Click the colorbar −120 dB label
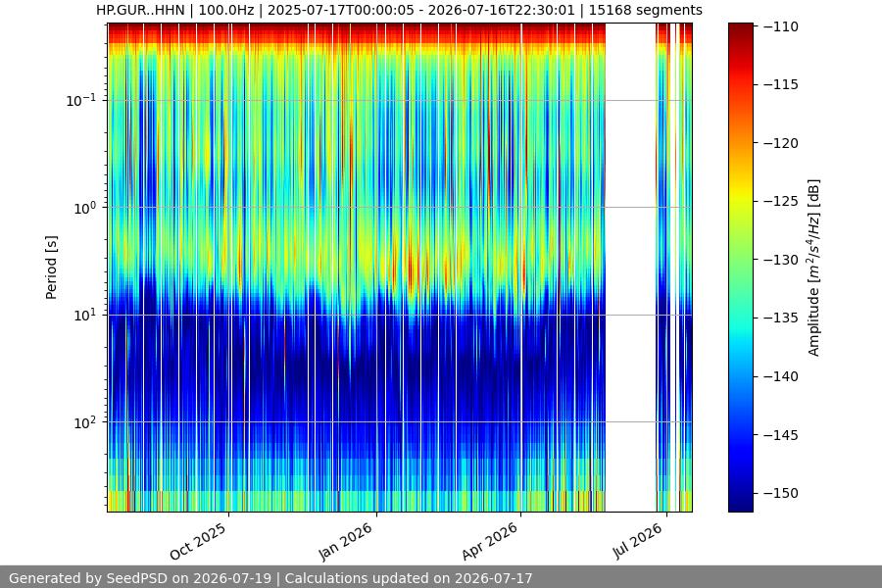Viewport: 882px width, 588px height. coord(781,143)
